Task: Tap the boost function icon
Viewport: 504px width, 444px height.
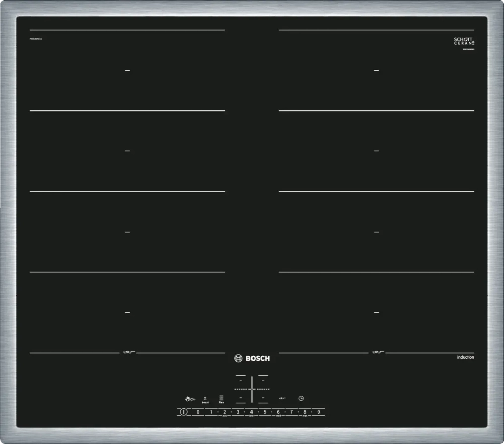Action: [205, 398]
